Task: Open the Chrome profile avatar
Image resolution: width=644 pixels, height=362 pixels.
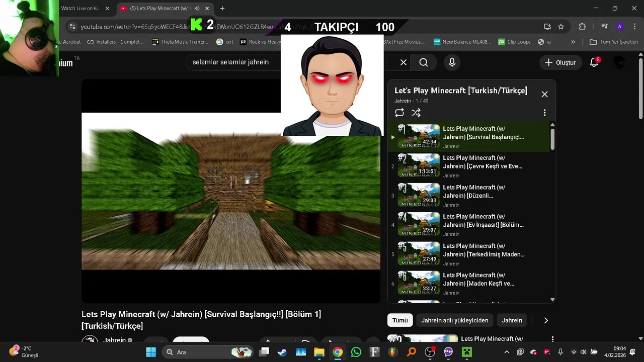Action: point(620,27)
